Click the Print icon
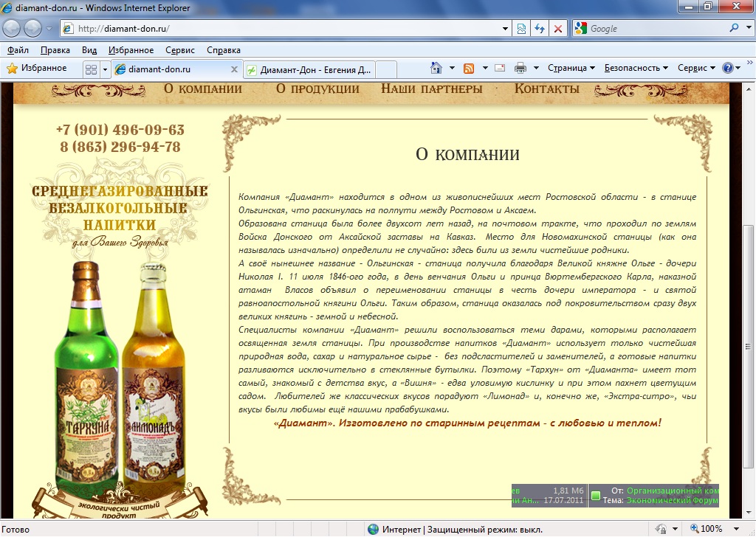 [x=520, y=68]
